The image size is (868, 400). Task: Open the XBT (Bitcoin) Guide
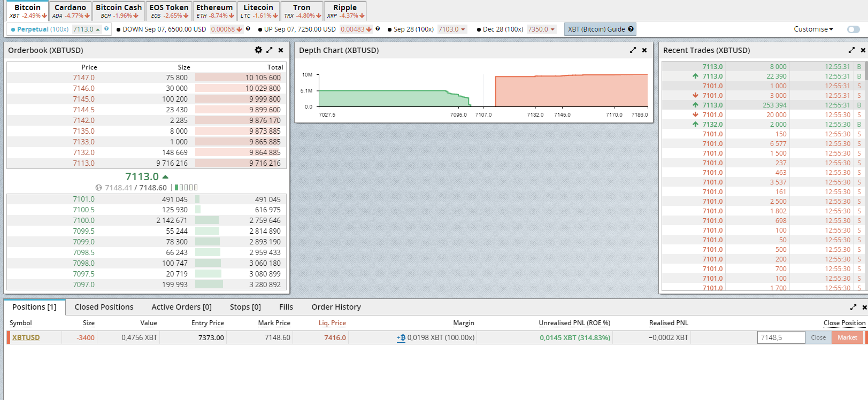(x=601, y=29)
